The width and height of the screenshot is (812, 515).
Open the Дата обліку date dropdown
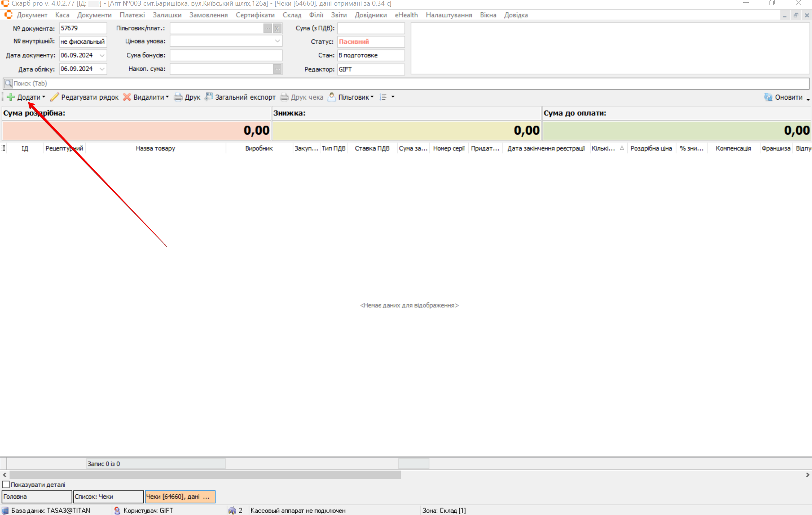pos(102,69)
